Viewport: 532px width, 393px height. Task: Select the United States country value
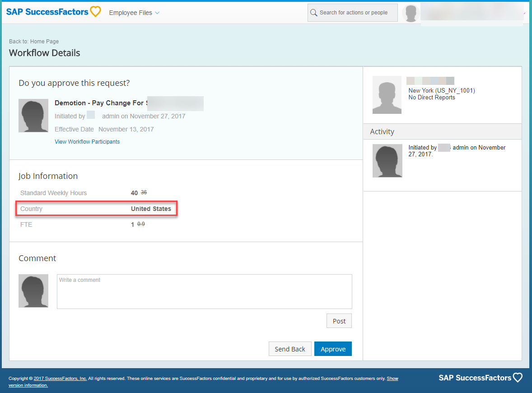click(x=151, y=209)
